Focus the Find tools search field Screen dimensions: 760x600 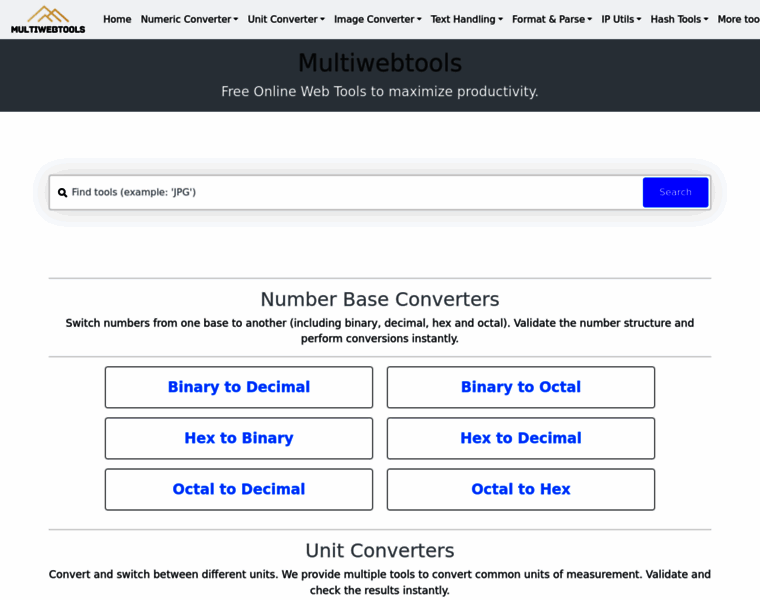(355, 192)
